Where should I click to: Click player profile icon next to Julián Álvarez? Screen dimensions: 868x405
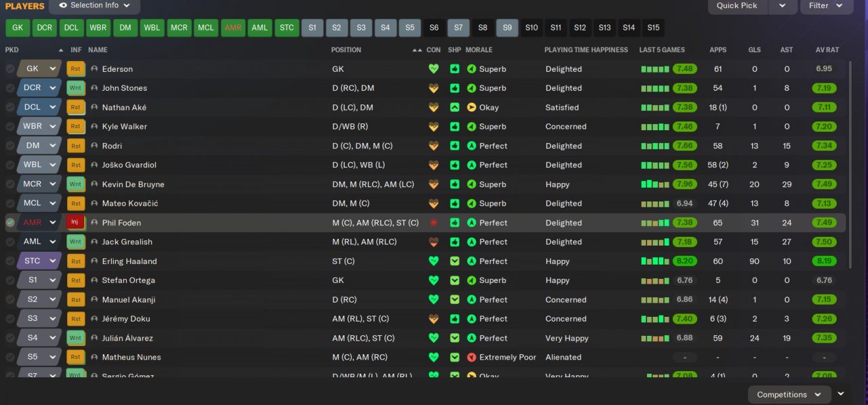pyautogui.click(x=94, y=338)
